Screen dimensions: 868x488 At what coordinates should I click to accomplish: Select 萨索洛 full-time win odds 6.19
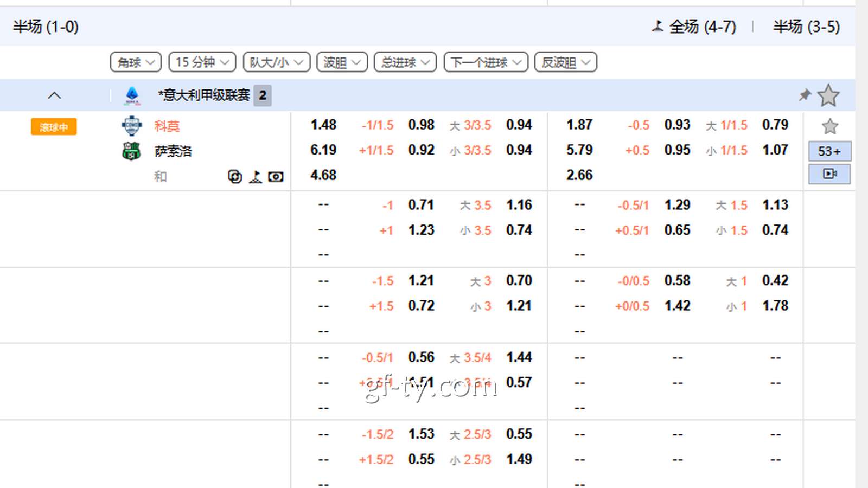click(x=323, y=150)
